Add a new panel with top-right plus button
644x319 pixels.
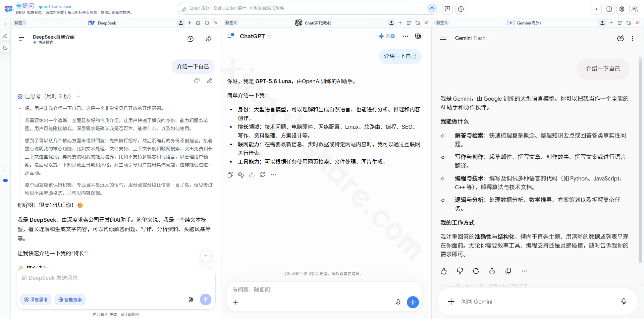[x=596, y=9]
